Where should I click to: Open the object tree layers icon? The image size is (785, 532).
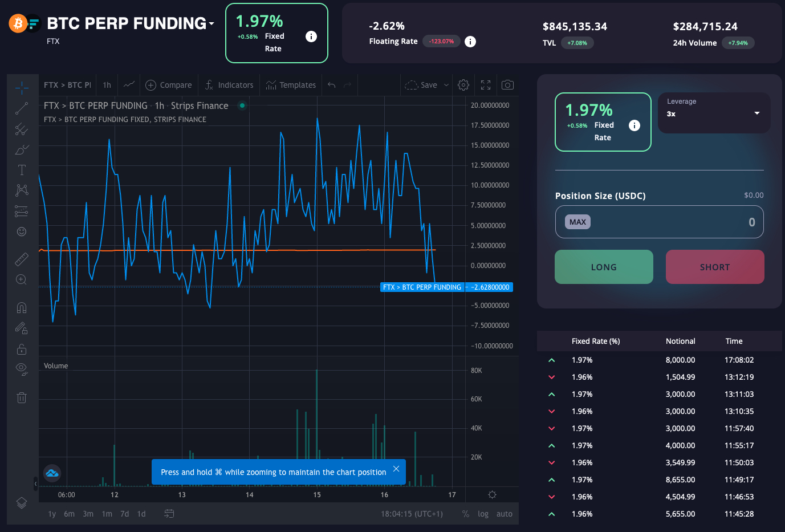[x=22, y=503]
